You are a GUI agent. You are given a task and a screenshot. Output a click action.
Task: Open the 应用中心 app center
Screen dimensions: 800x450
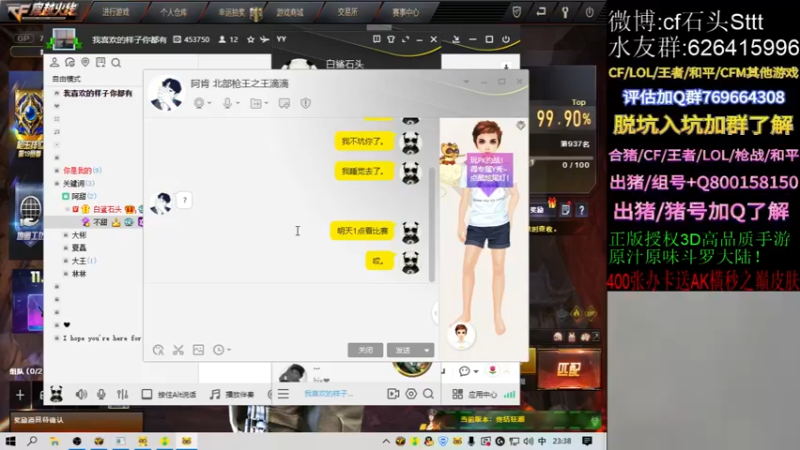[x=474, y=394]
